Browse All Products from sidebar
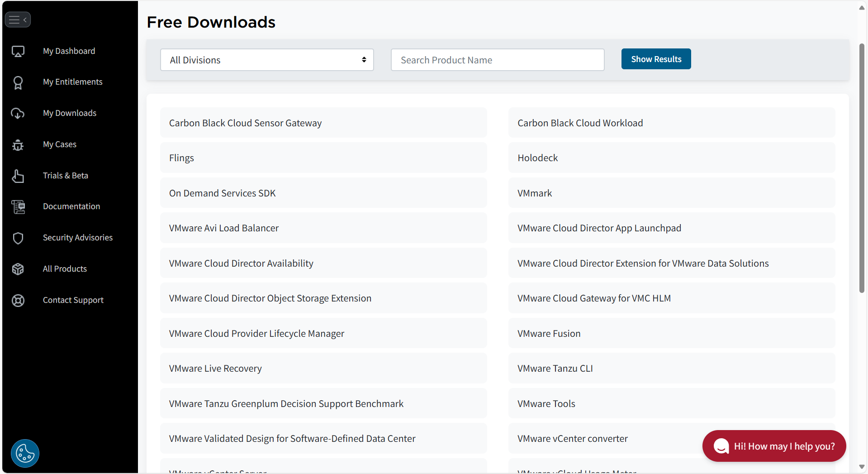The width and height of the screenshot is (868, 474). point(65,269)
